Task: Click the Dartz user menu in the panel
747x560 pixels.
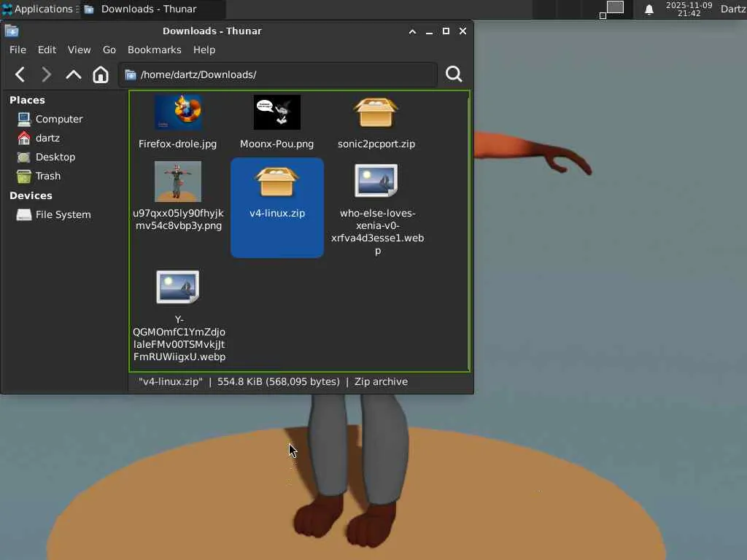Action: (733, 9)
